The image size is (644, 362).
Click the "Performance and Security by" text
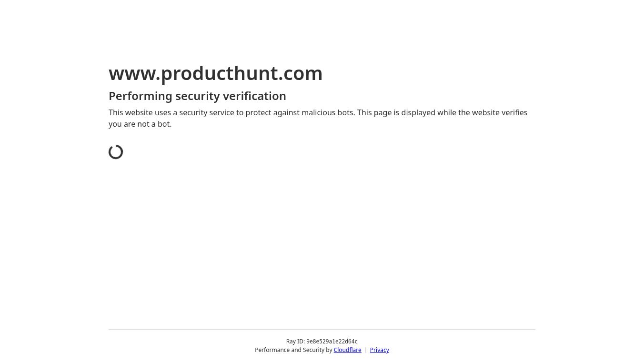pyautogui.click(x=293, y=350)
